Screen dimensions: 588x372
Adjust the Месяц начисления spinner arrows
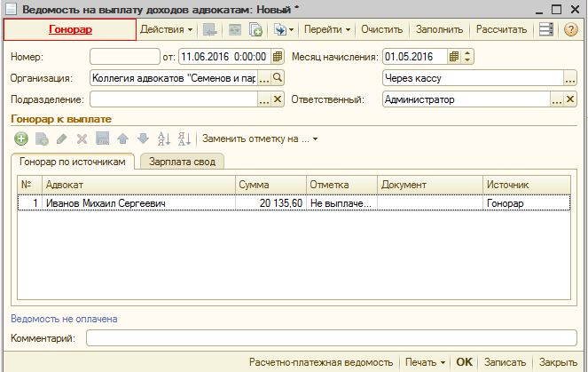[468, 57]
